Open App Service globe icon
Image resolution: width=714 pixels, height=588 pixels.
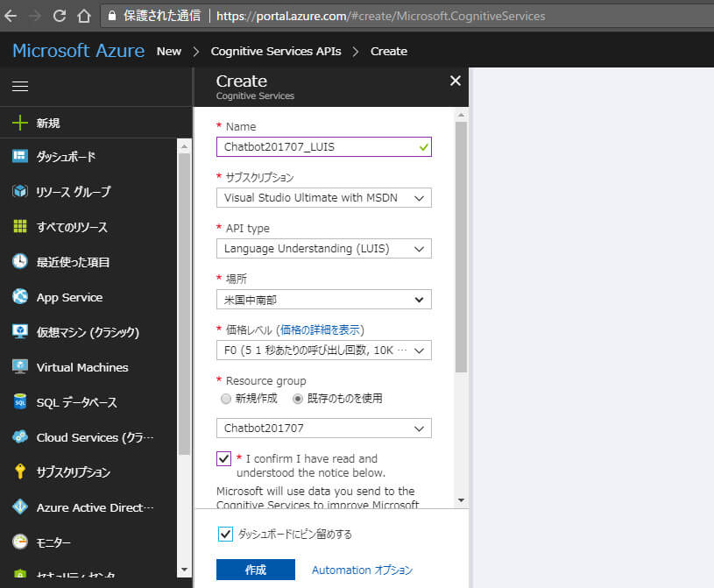tap(20, 296)
